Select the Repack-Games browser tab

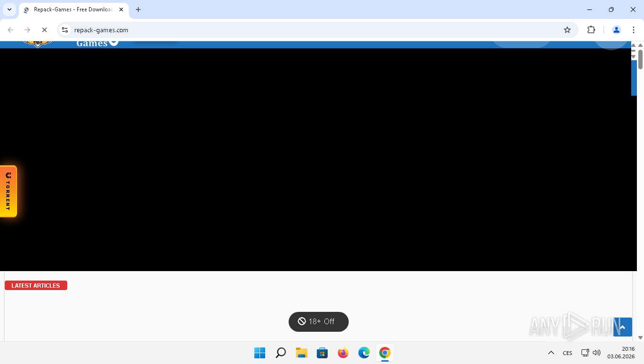[73, 9]
